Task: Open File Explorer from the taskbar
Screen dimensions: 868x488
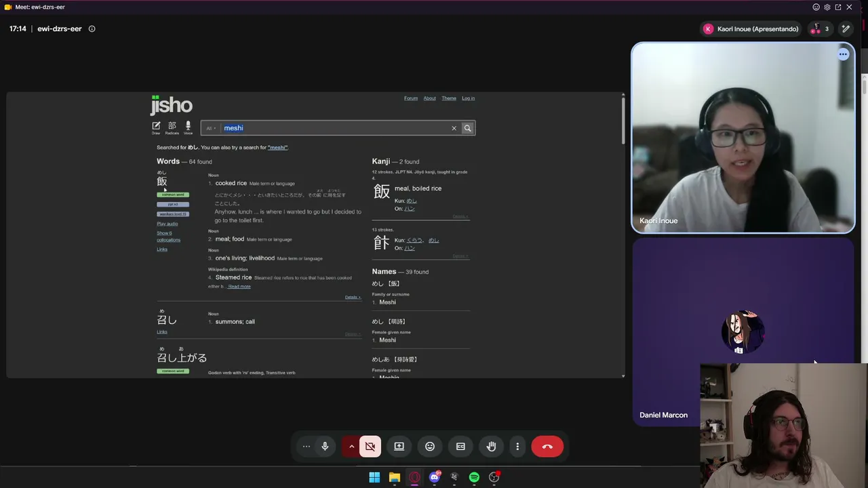Action: tap(394, 477)
